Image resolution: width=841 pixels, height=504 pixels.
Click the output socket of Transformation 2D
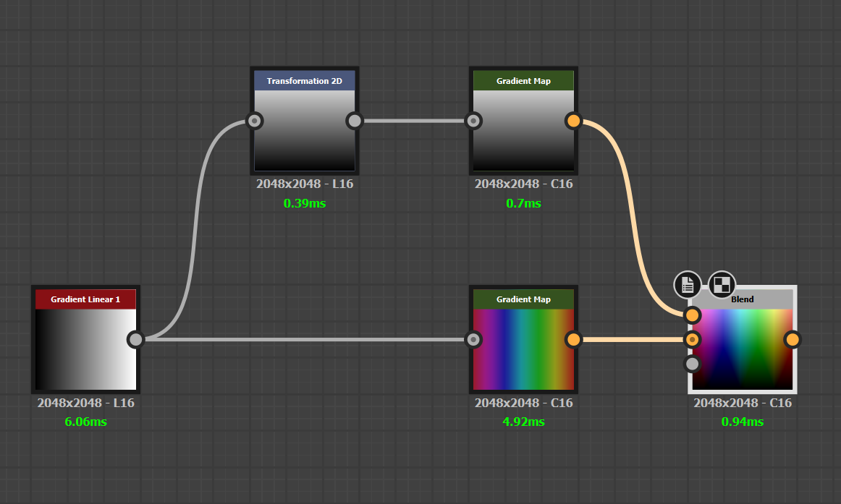click(354, 121)
